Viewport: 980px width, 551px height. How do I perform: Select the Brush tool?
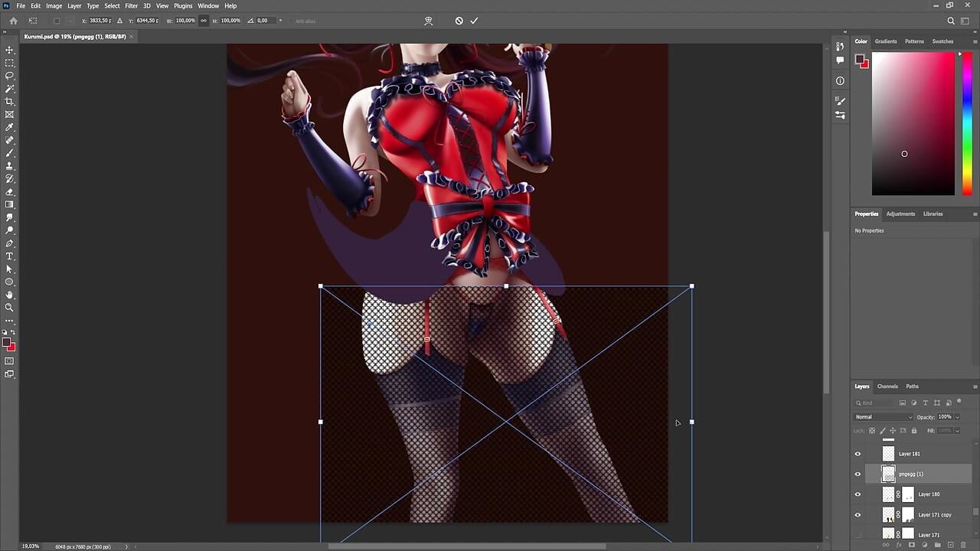(x=9, y=153)
